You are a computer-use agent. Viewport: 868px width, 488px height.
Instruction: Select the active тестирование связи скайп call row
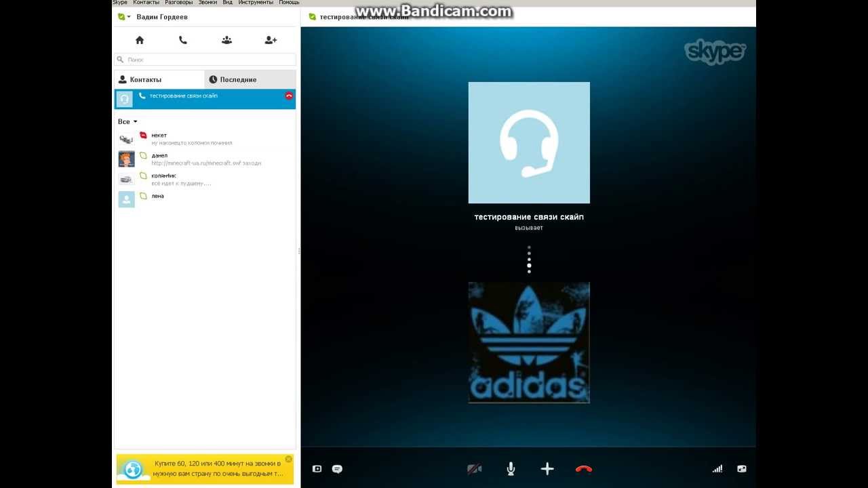(x=205, y=99)
